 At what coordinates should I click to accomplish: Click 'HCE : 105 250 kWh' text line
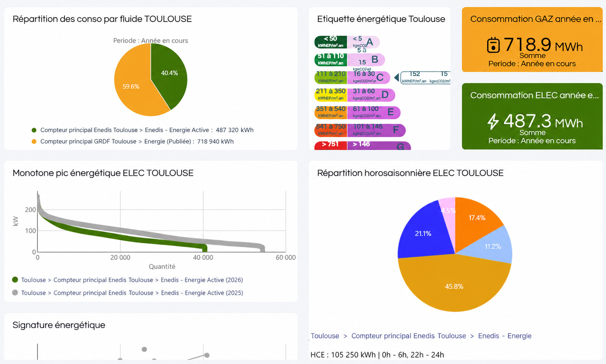click(377, 355)
